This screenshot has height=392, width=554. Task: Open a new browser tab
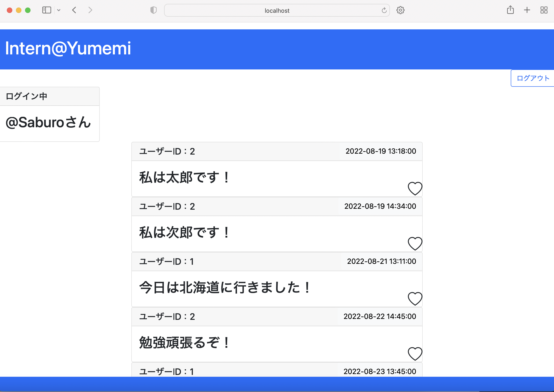tap(527, 10)
